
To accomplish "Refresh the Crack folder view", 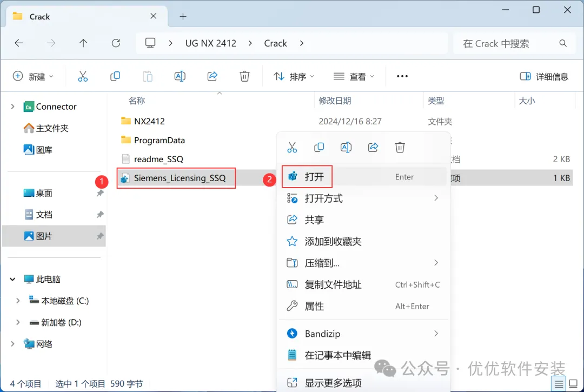I will coord(116,43).
